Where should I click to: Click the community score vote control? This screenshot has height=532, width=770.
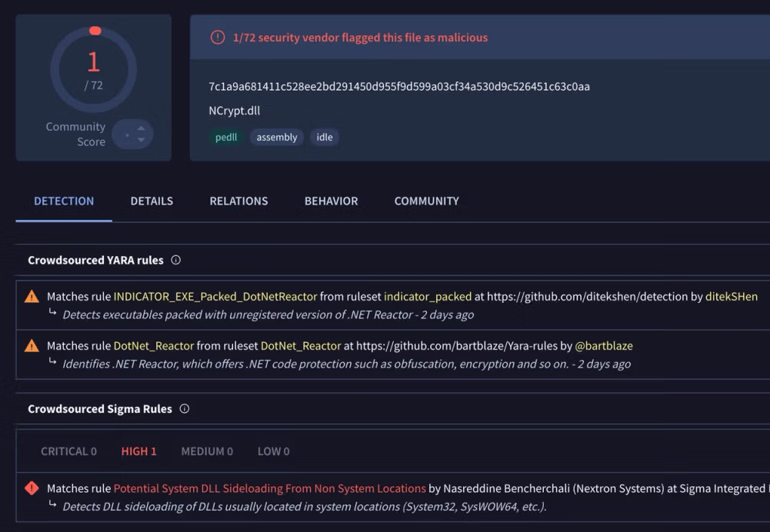click(x=132, y=135)
